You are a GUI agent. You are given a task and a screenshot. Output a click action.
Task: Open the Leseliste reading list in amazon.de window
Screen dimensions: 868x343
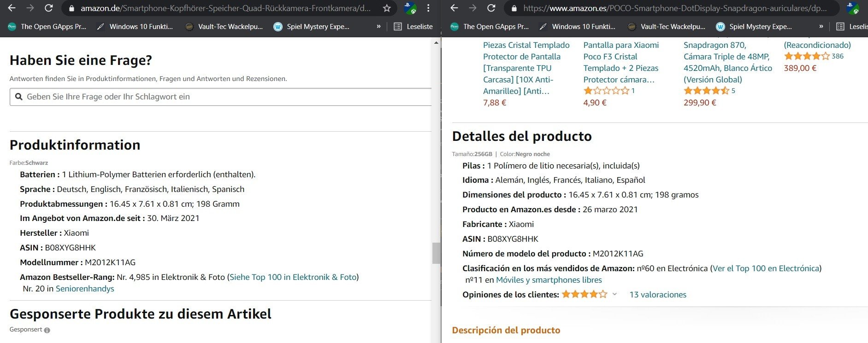click(x=413, y=27)
